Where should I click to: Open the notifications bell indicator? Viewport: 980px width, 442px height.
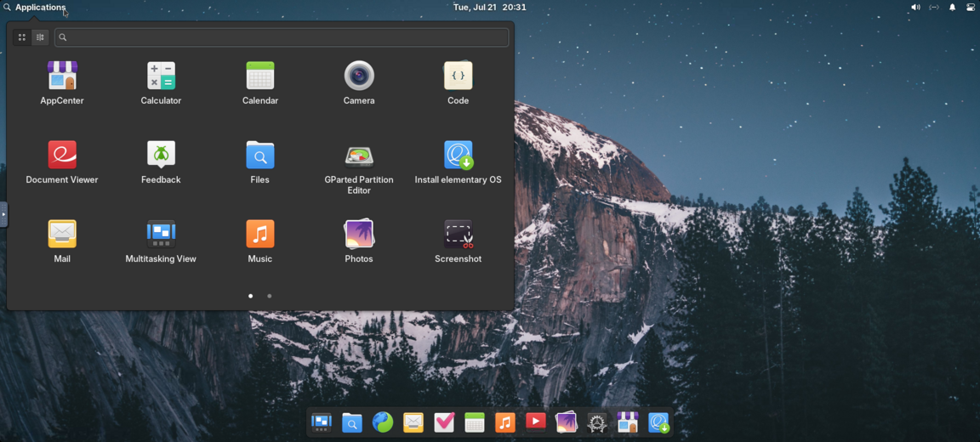tap(953, 8)
